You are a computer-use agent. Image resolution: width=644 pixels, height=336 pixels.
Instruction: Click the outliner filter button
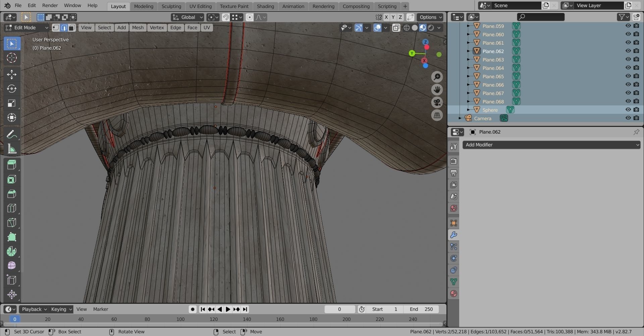tap(623, 17)
